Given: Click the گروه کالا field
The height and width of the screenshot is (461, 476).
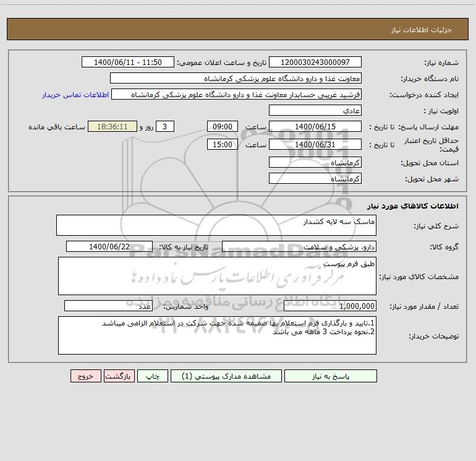Looking at the screenshot, I should point(299,246).
